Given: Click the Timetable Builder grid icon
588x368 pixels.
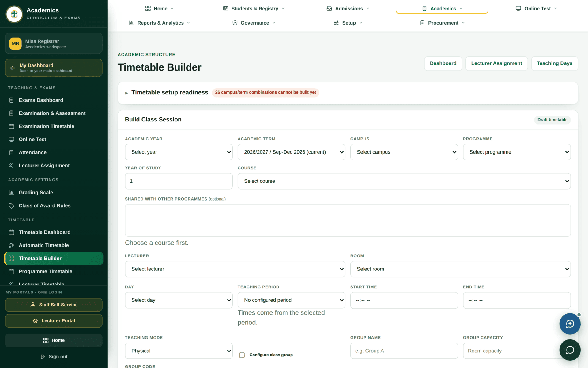Looking at the screenshot, I should [x=11, y=259].
